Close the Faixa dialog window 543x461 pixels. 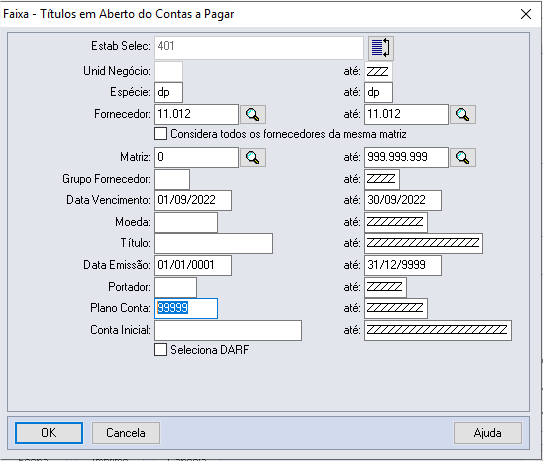(526, 14)
